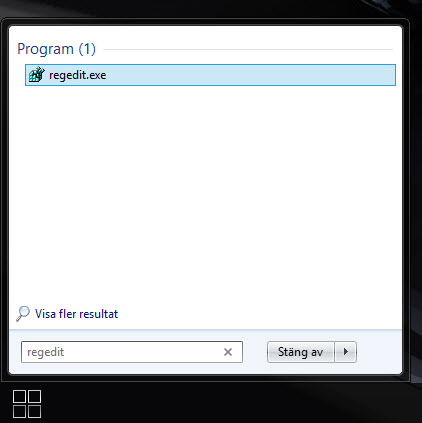Expand the arrow beside Stäng av
This screenshot has height=423, width=422.
346,352
